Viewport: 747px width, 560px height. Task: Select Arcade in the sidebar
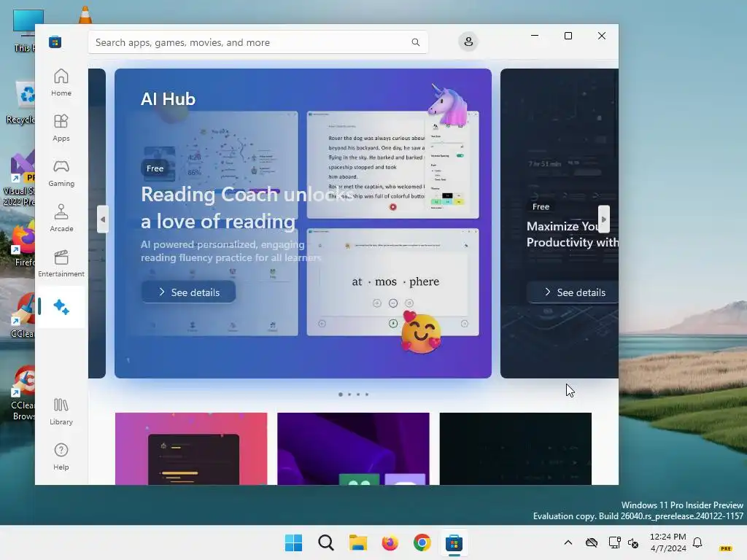coord(61,219)
